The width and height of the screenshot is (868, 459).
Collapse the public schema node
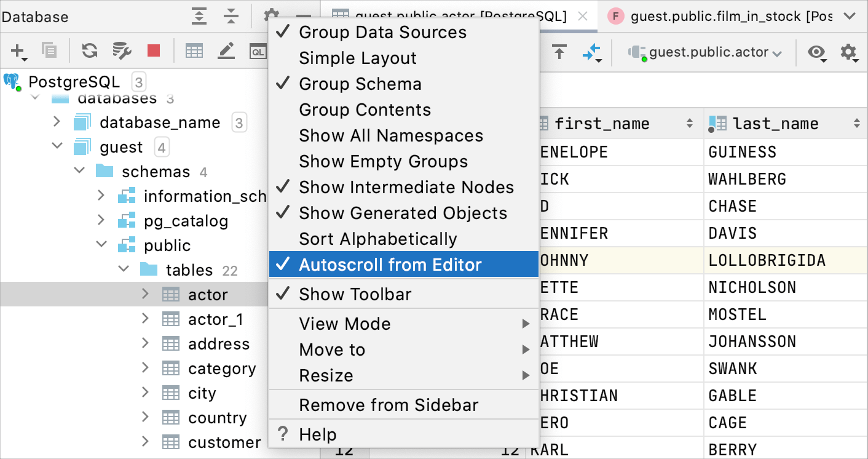[x=101, y=245]
